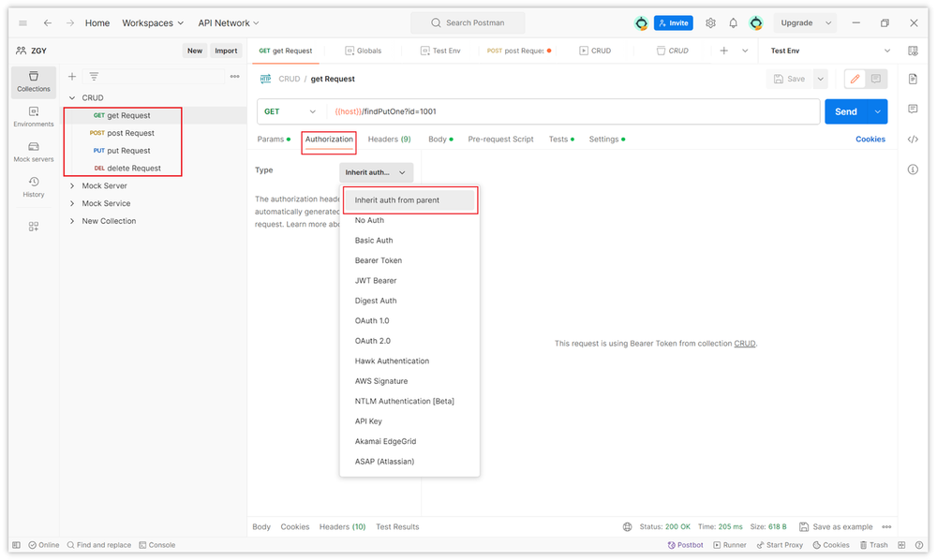Choose OAuth 2.0 auth type
Viewport: 937px width, 560px height.
click(372, 341)
